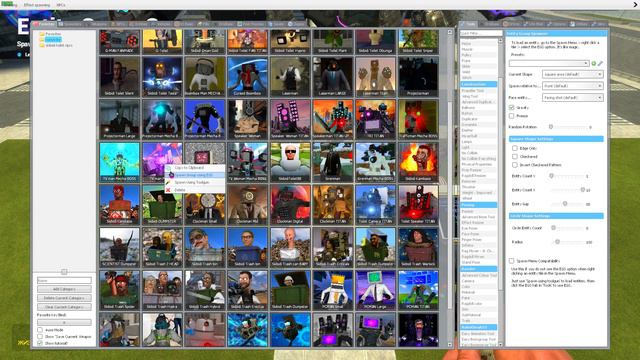Select the G-Toilet entity tile
Viewport: 640px width, 360px height.
point(162,41)
